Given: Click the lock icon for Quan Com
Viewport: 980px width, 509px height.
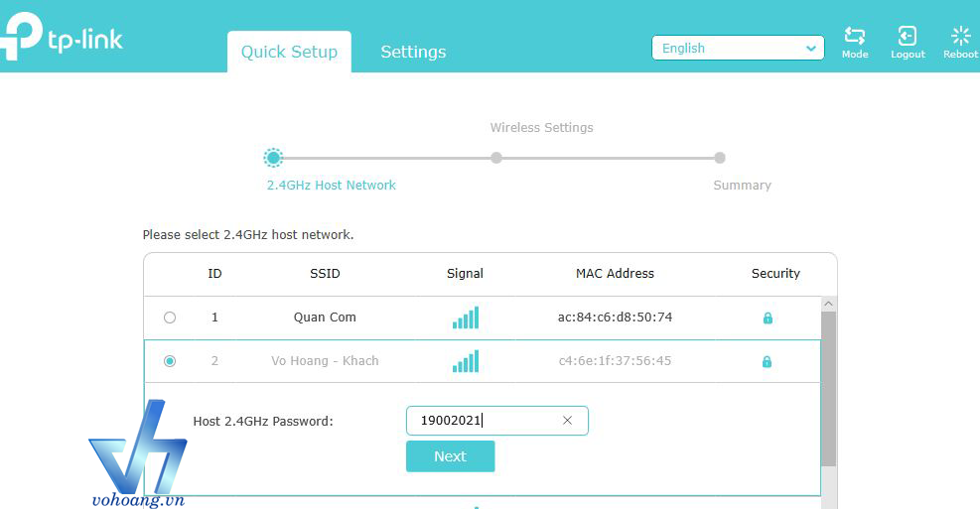Looking at the screenshot, I should [x=768, y=318].
